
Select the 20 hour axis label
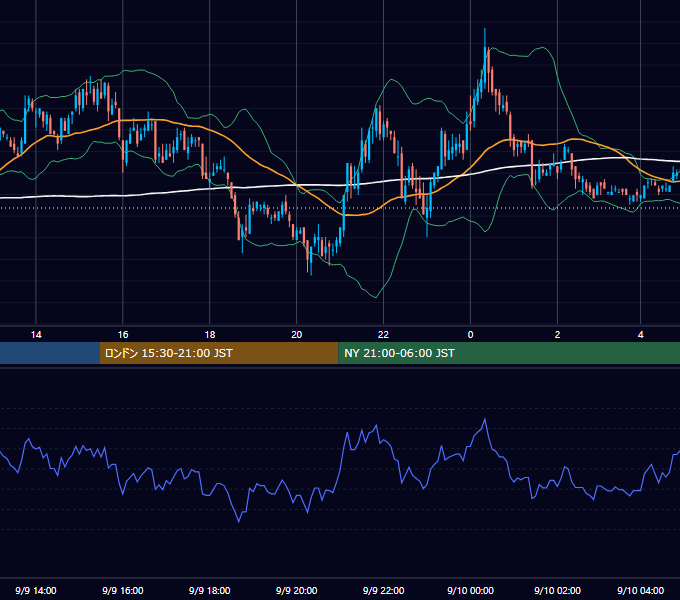(297, 334)
